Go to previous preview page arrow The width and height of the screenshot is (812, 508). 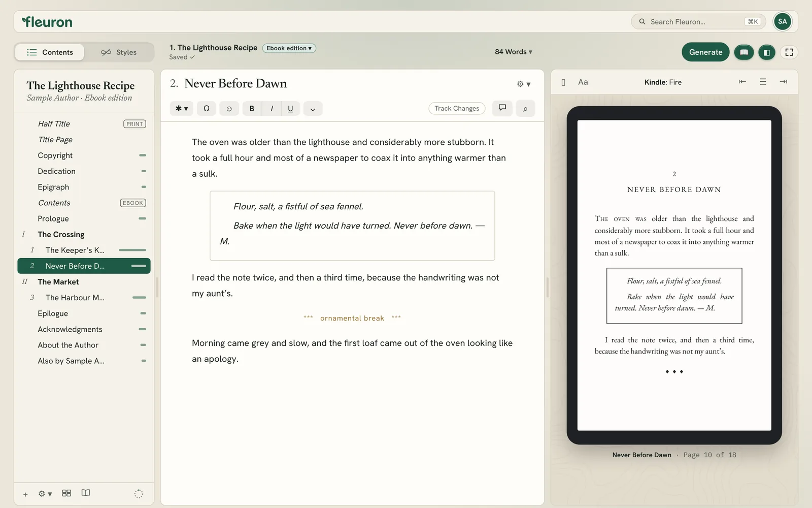pos(742,82)
